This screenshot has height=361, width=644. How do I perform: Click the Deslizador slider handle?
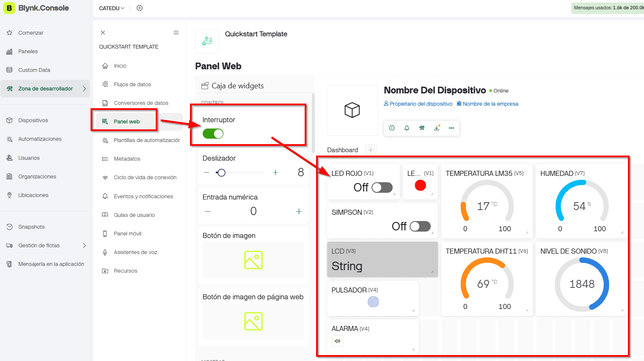pos(221,172)
